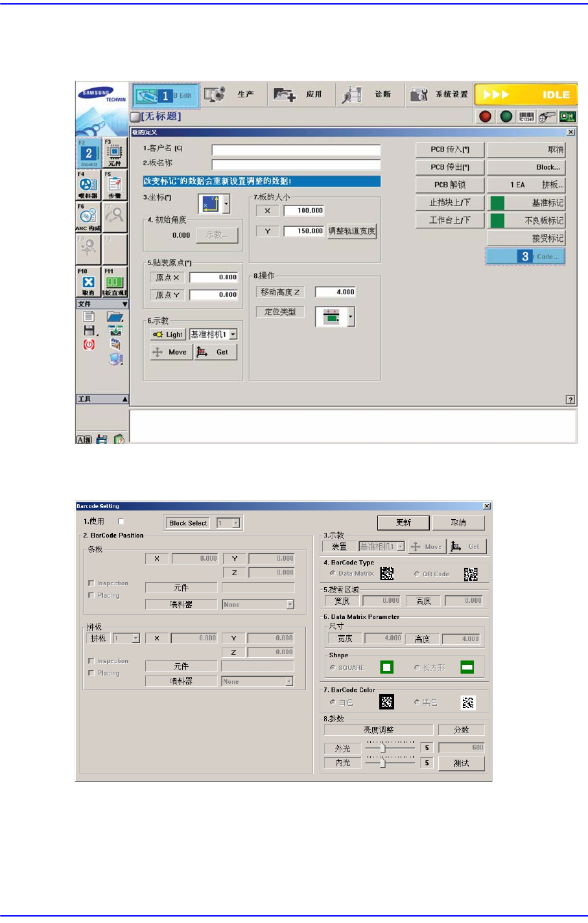Viewport: 588px width, 923px height.
Task: Click the 调整轨道宽度 button
Action: click(352, 231)
